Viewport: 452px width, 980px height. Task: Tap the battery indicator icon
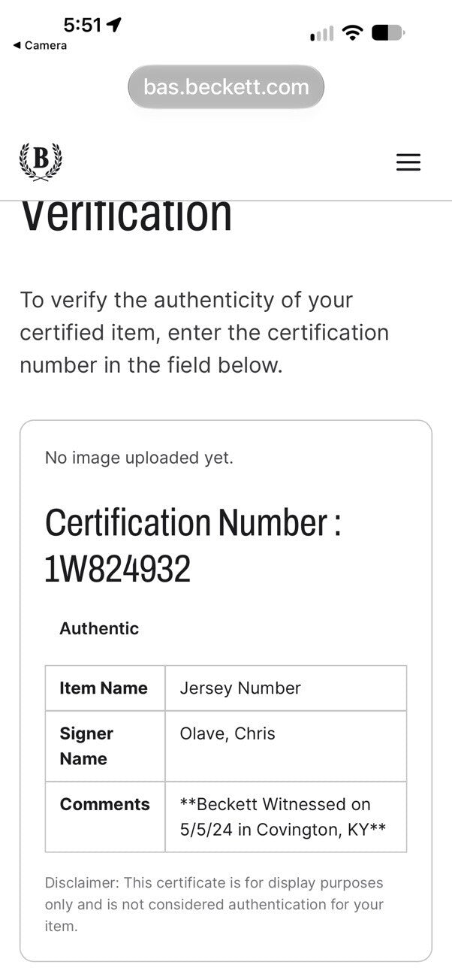387,33
